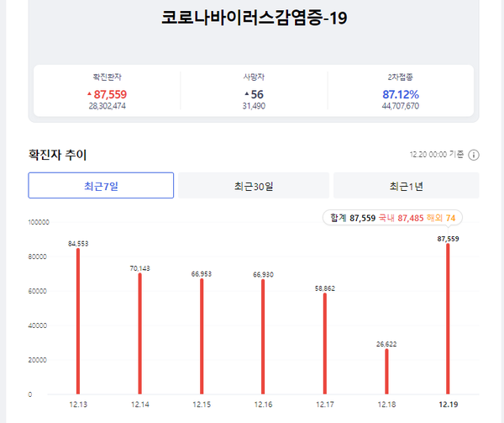This screenshot has height=423, width=504.
Task: Click the 100000 y-axis label
Action: [x=39, y=222]
